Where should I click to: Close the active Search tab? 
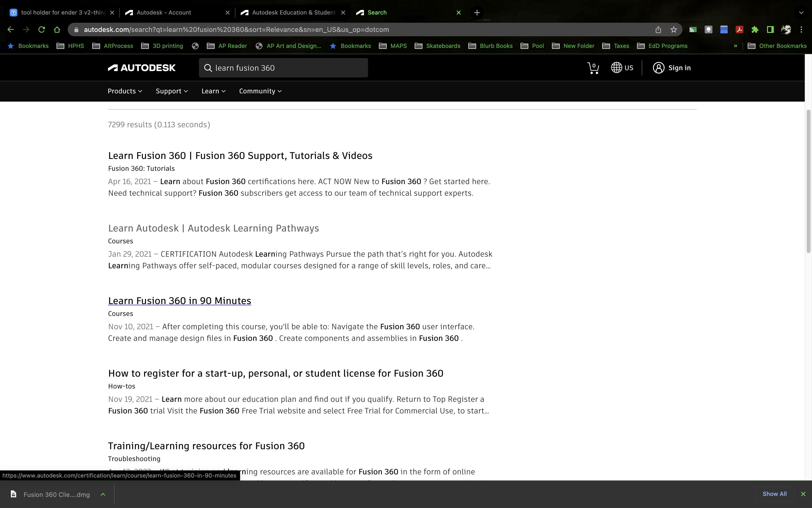point(458,12)
